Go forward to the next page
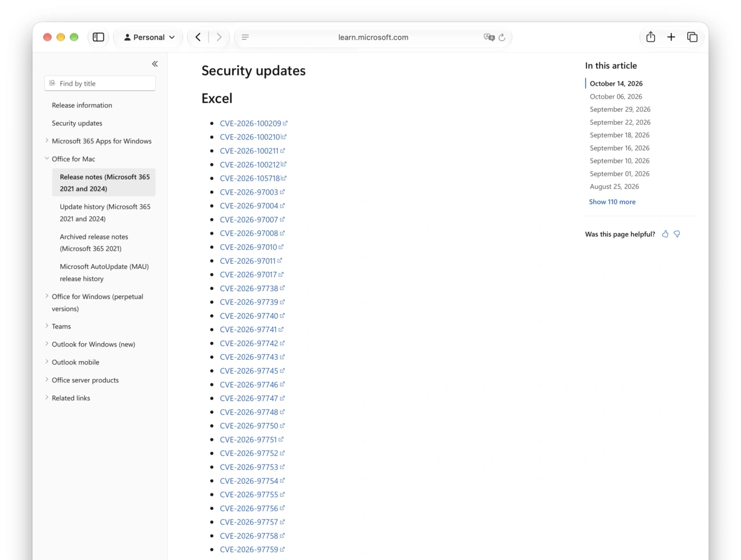This screenshot has width=741, height=560. [x=219, y=37]
